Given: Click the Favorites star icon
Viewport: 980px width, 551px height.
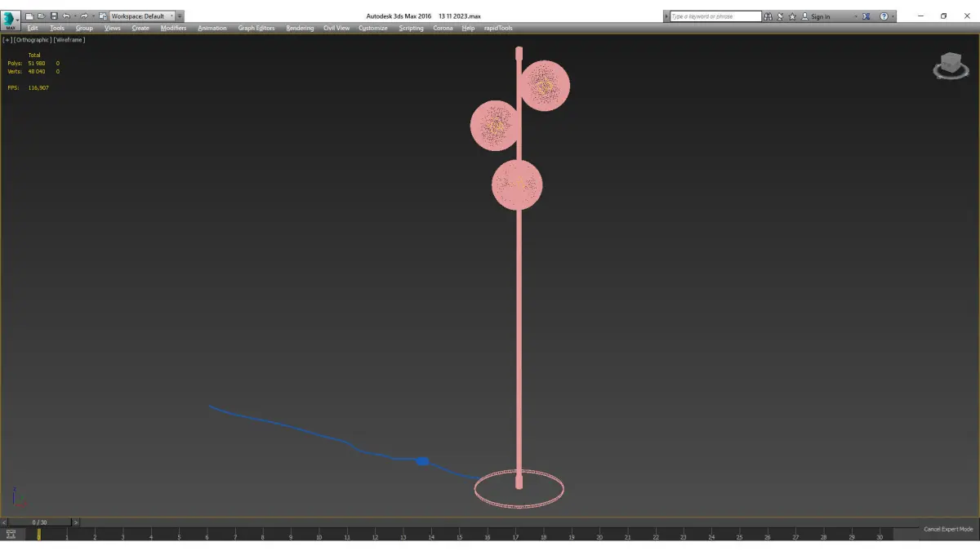Looking at the screenshot, I should click(x=792, y=16).
